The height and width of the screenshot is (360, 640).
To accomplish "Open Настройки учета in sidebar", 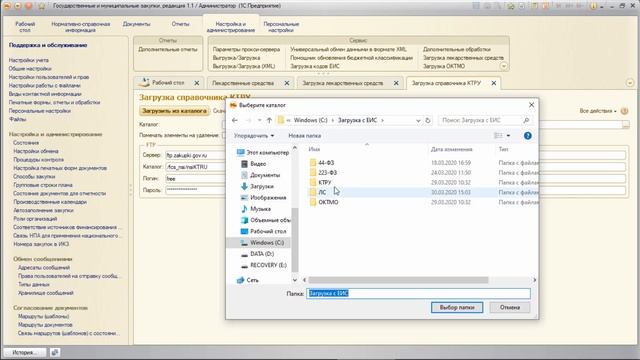I will pyautogui.click(x=29, y=60).
